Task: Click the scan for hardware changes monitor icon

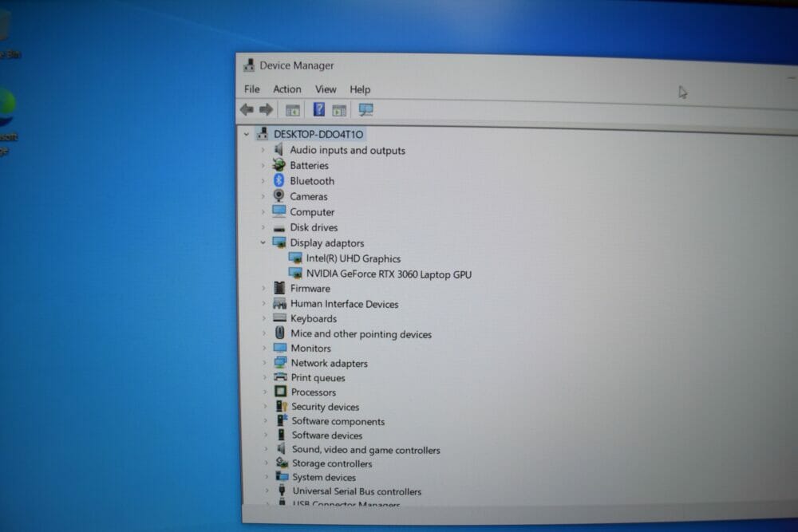Action: (x=366, y=109)
